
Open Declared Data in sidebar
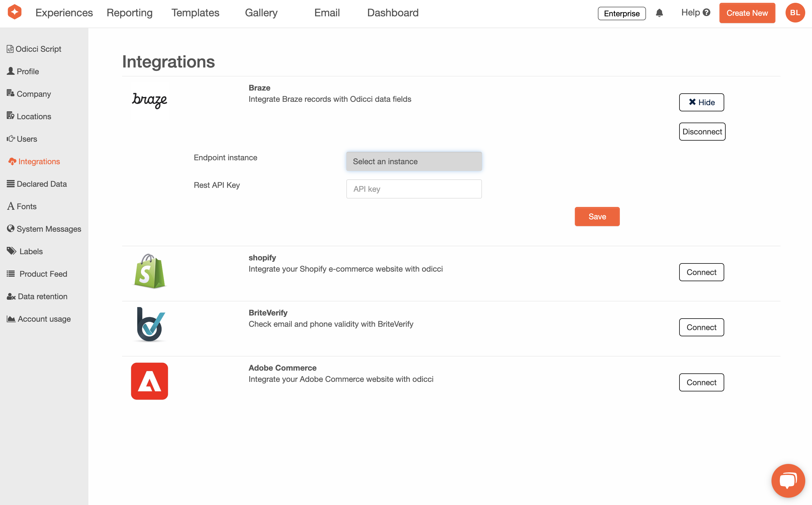click(41, 184)
